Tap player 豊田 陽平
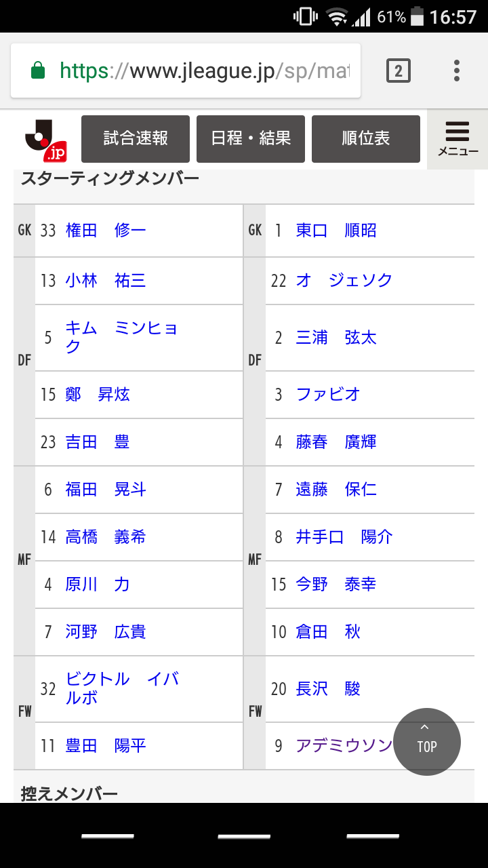 pos(106,746)
